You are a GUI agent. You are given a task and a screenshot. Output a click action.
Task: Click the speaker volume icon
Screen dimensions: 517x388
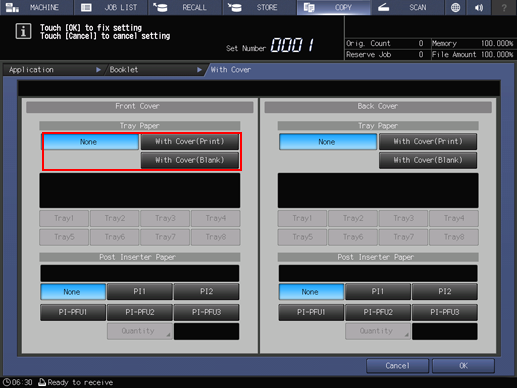479,7
